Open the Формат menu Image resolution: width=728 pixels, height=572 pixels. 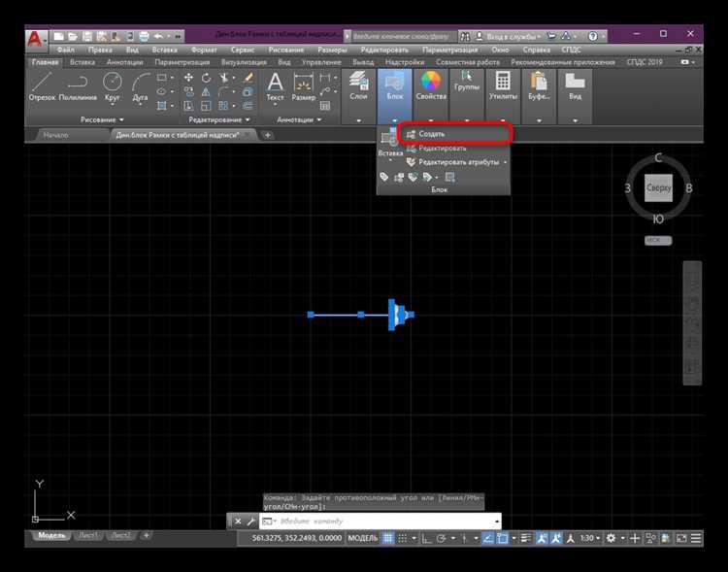point(204,50)
